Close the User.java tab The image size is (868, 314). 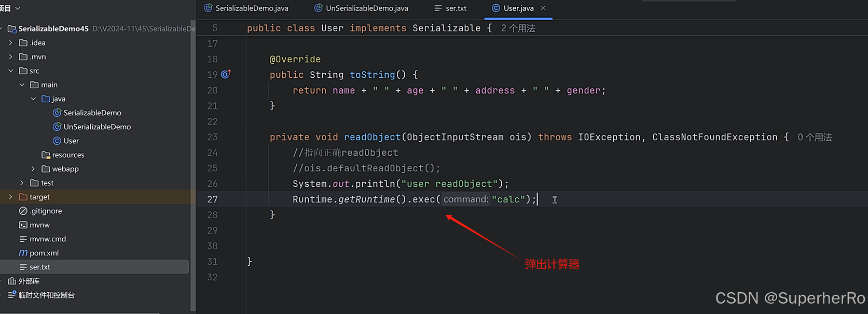(543, 8)
